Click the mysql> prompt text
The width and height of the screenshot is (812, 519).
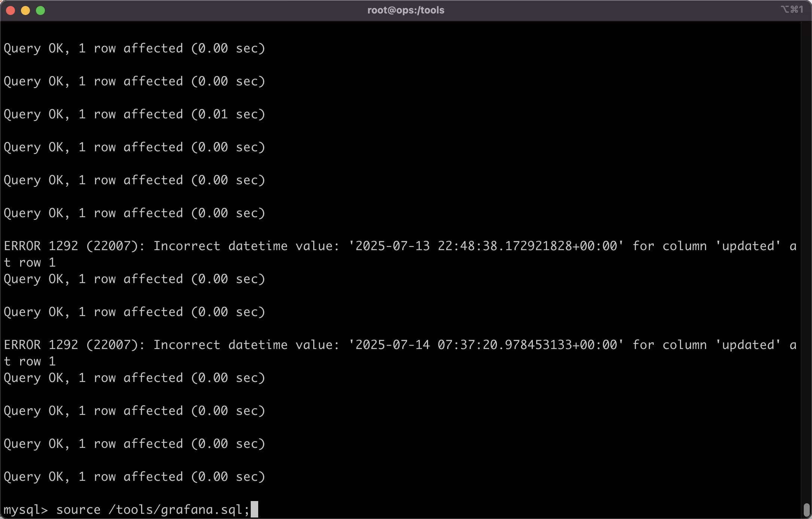[x=26, y=510]
